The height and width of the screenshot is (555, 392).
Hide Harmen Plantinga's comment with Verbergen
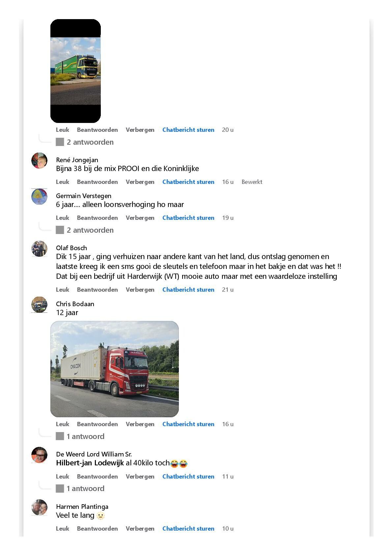(x=140, y=529)
